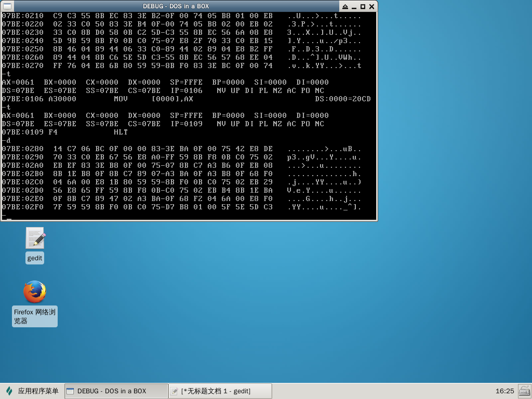
Task: Maximize the DEBUG DOS window
Action: coord(363,6)
